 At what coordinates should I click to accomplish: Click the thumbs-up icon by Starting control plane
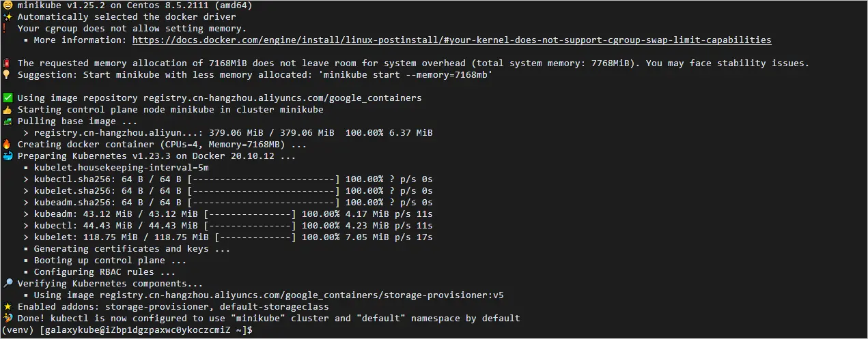(7, 109)
